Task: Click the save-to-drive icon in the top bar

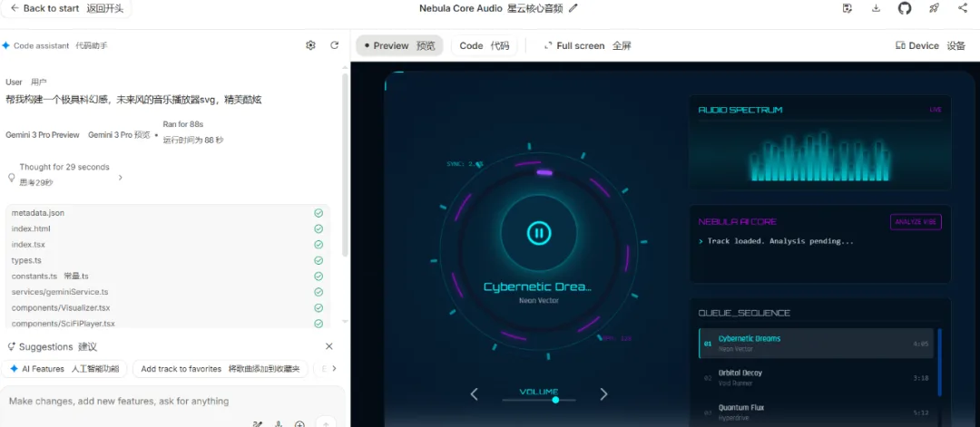Action: click(x=848, y=8)
